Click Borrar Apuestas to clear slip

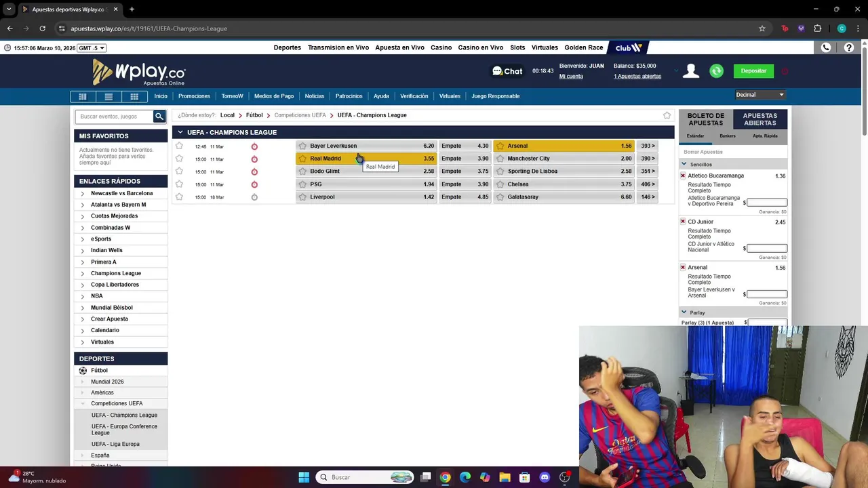[x=703, y=152]
